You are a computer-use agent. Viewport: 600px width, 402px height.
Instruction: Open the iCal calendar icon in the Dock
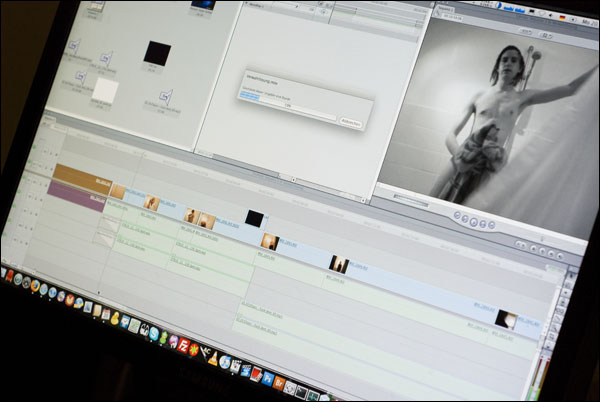click(x=106, y=314)
